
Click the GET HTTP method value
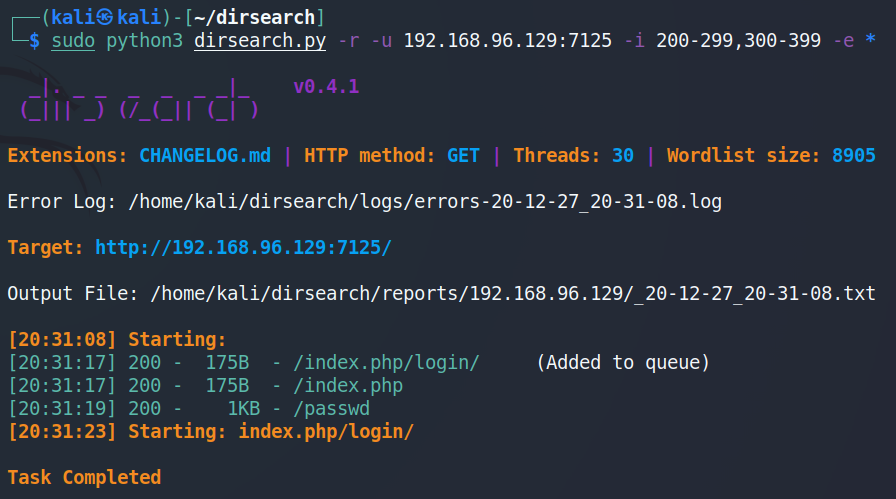click(x=463, y=155)
